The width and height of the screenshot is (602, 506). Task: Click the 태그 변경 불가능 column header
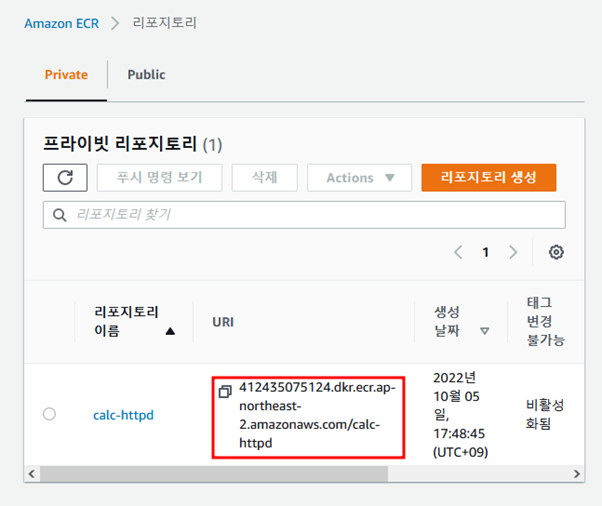pyautogui.click(x=545, y=321)
